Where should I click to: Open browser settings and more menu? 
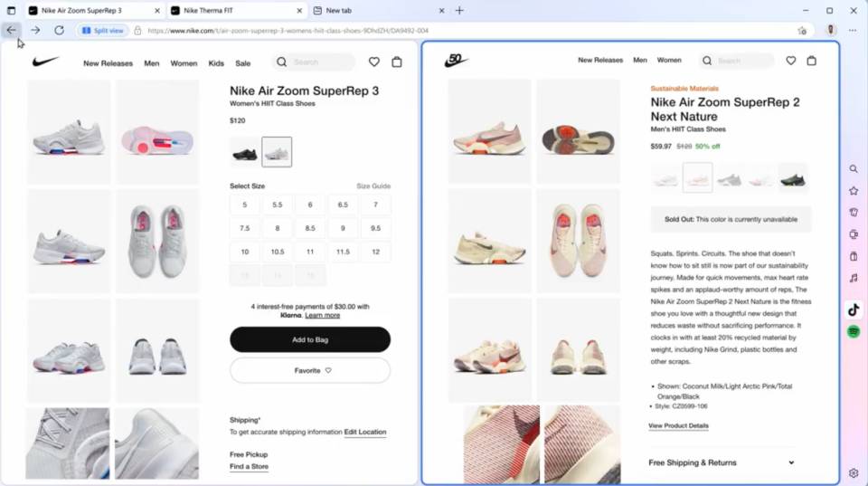tap(853, 31)
